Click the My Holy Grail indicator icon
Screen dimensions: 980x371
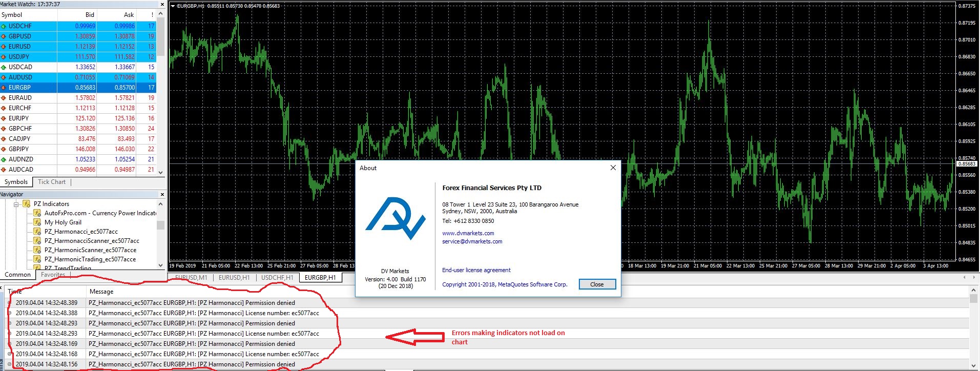point(37,222)
